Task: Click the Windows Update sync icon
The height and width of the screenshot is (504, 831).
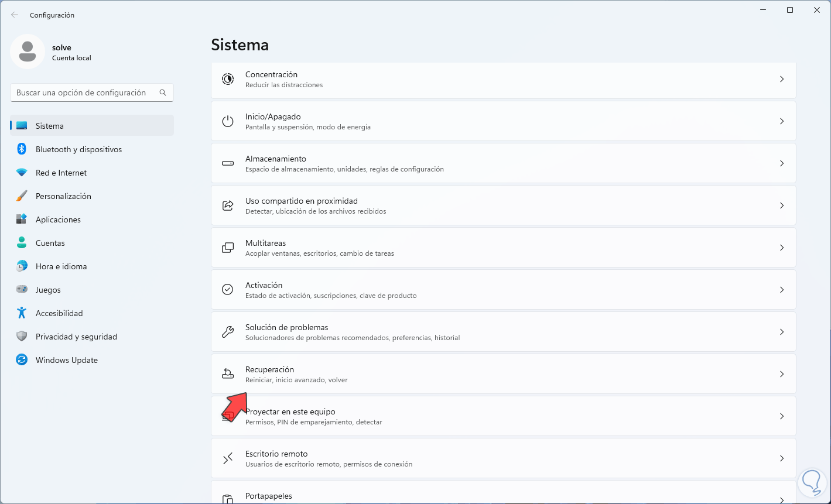Action: (22, 360)
